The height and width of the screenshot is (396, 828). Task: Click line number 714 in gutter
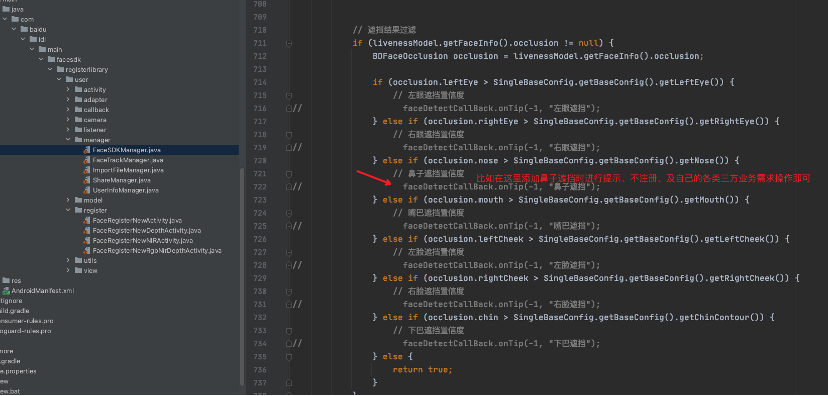[x=259, y=82]
